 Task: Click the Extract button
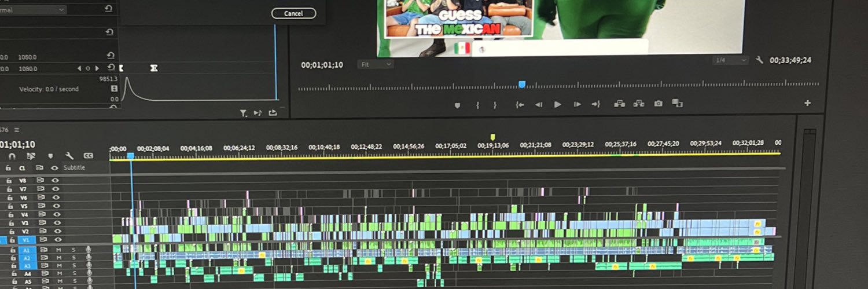(x=639, y=104)
